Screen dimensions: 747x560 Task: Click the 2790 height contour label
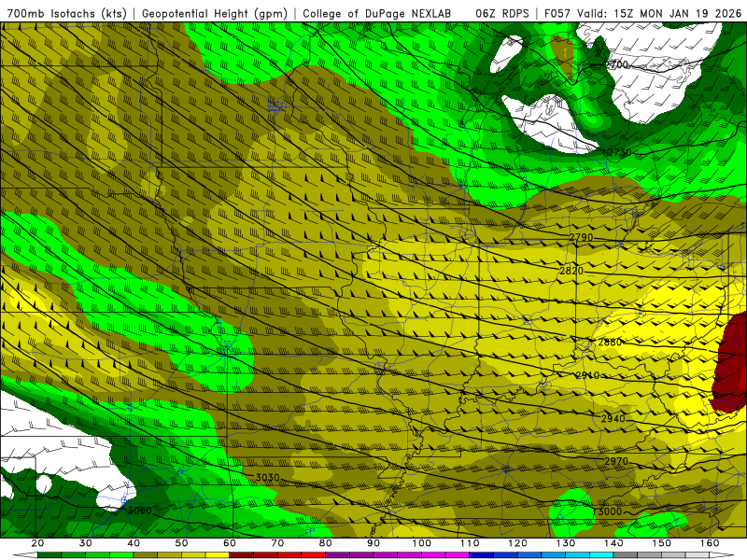[581, 237]
